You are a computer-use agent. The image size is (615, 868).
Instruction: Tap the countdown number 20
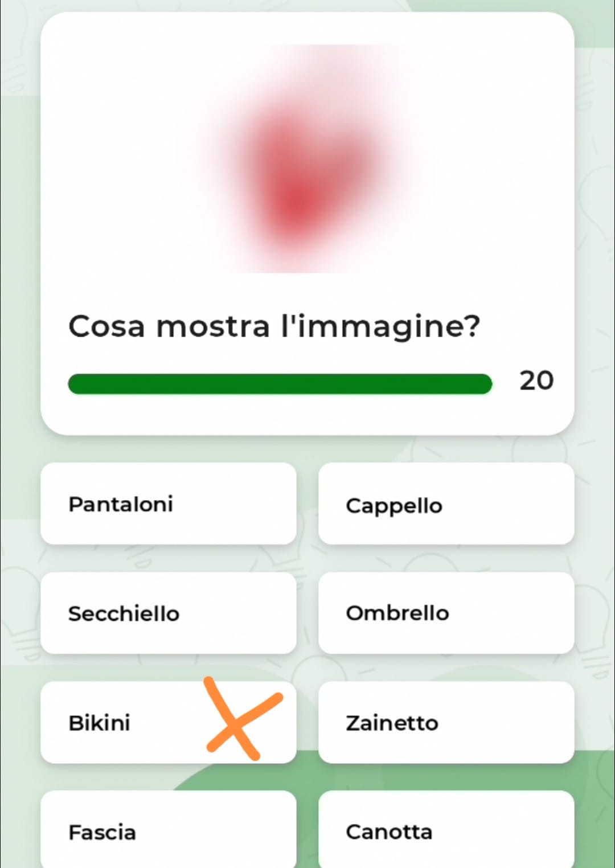click(536, 380)
